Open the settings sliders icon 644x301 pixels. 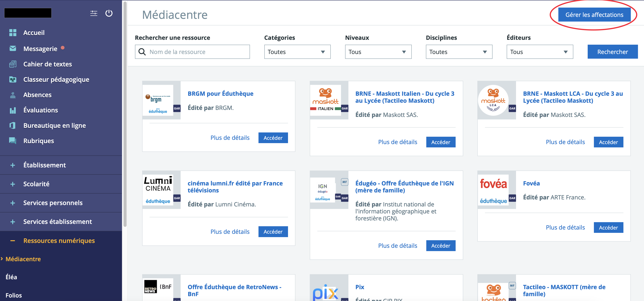point(94,13)
